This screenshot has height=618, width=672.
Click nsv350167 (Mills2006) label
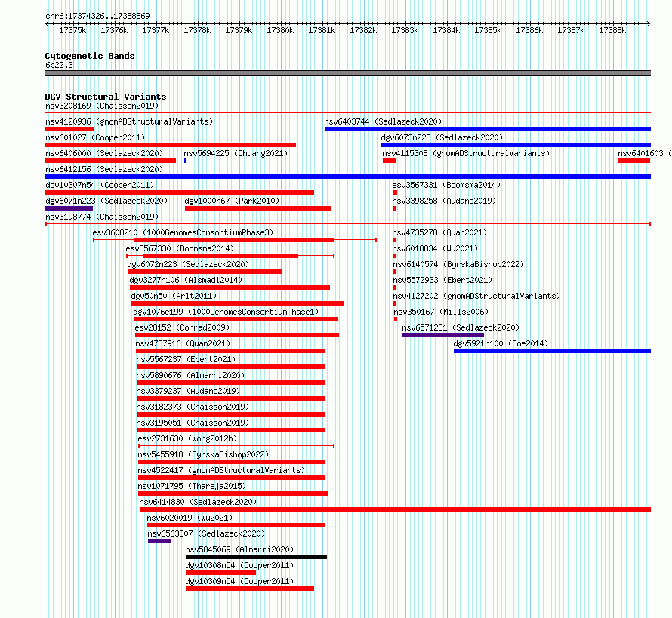[441, 312]
